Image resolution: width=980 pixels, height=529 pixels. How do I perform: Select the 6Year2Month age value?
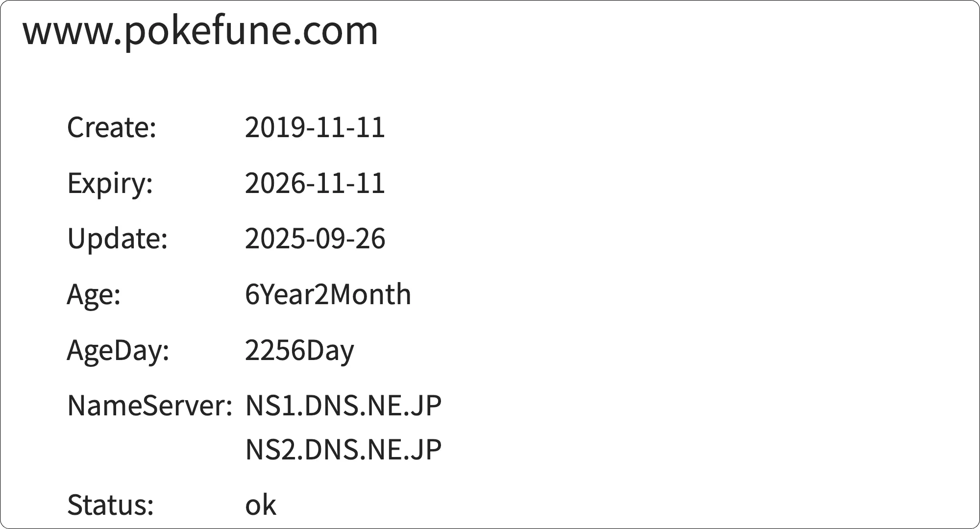pyautogui.click(x=328, y=294)
